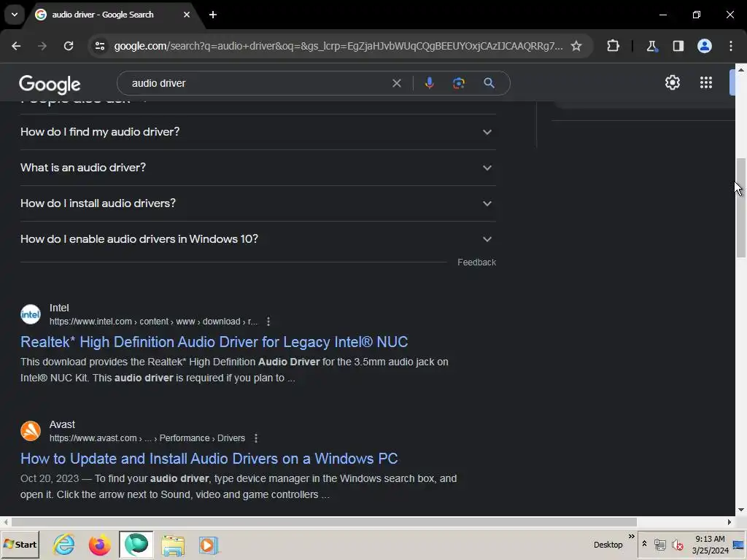Open the Chrome three-dot menu
The height and width of the screenshot is (560, 747).
click(x=731, y=46)
